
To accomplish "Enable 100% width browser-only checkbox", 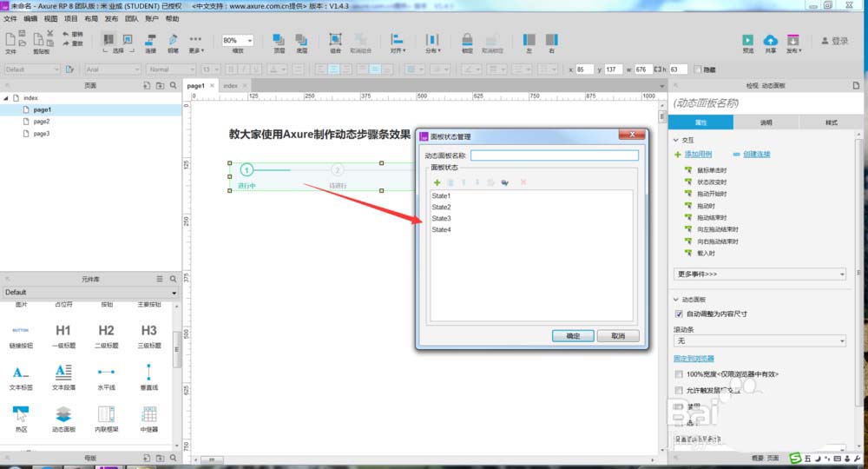I will pos(679,374).
